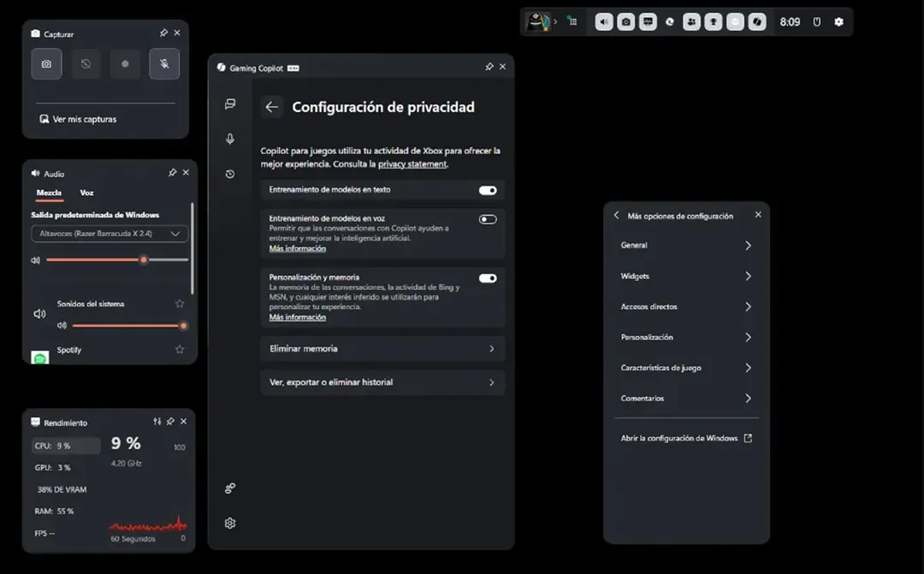Image resolution: width=924 pixels, height=574 pixels.
Task: Open Ver, exportar o eliminar historial
Action: pyautogui.click(x=382, y=382)
